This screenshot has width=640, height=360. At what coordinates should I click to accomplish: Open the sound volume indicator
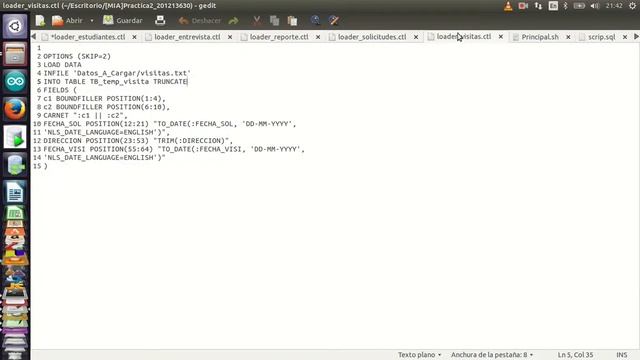click(x=595, y=6)
